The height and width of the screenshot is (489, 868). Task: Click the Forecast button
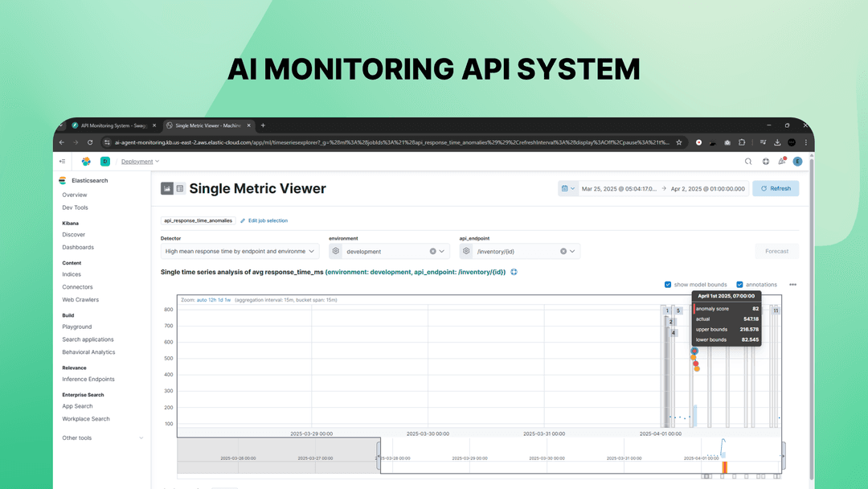click(776, 251)
